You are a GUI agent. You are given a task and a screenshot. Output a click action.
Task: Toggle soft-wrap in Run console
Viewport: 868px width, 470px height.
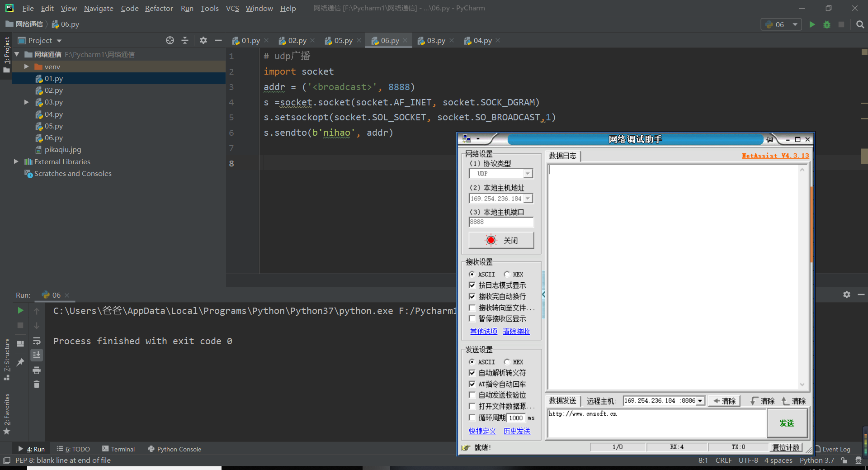[37, 341]
